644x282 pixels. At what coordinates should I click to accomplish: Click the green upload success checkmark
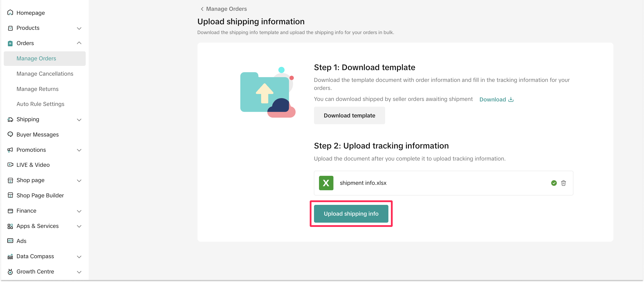click(x=554, y=183)
